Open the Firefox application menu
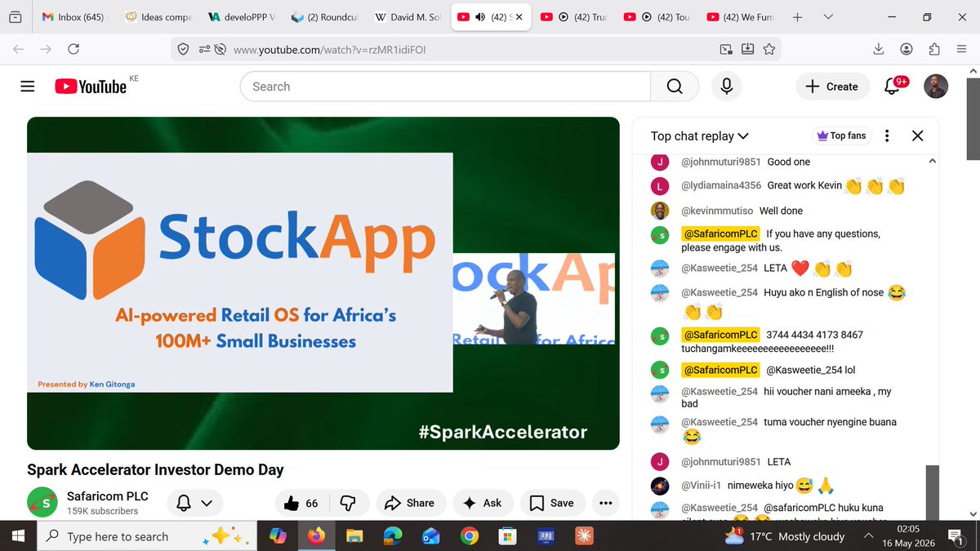 961,49
